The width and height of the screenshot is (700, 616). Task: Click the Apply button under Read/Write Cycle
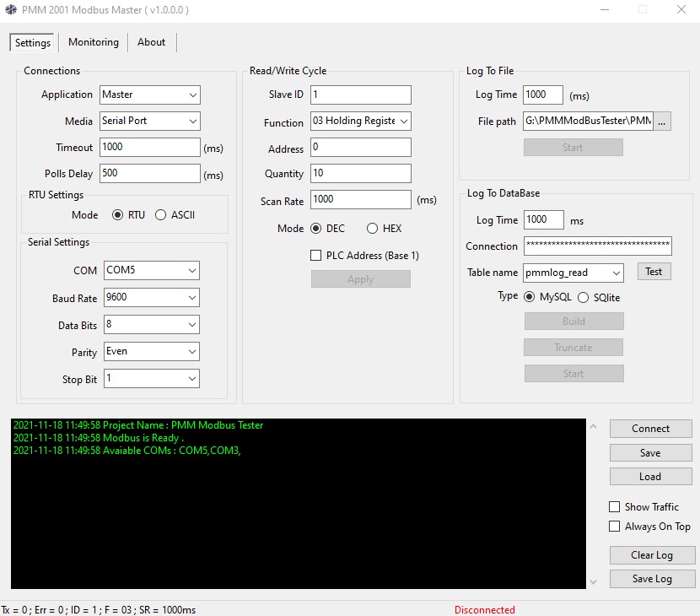click(361, 279)
